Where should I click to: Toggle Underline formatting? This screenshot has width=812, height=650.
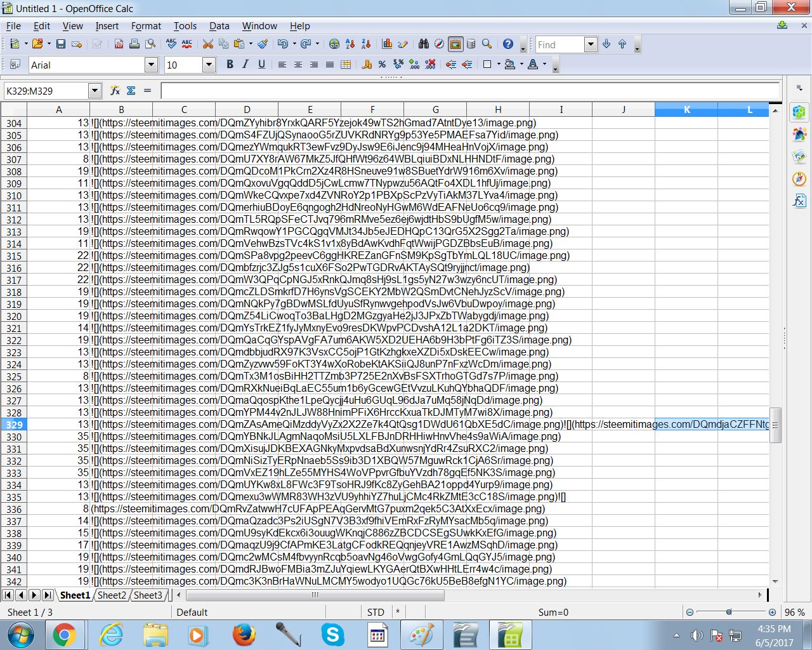(261, 64)
